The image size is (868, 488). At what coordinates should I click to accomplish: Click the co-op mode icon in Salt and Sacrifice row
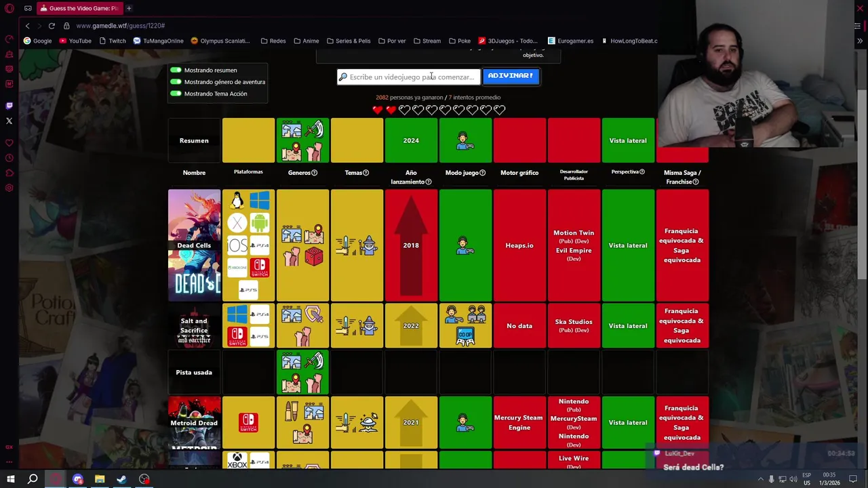click(465, 337)
